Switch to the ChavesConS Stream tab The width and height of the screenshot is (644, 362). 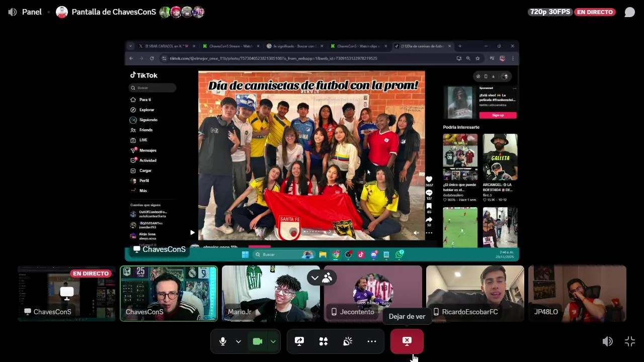coord(231,46)
